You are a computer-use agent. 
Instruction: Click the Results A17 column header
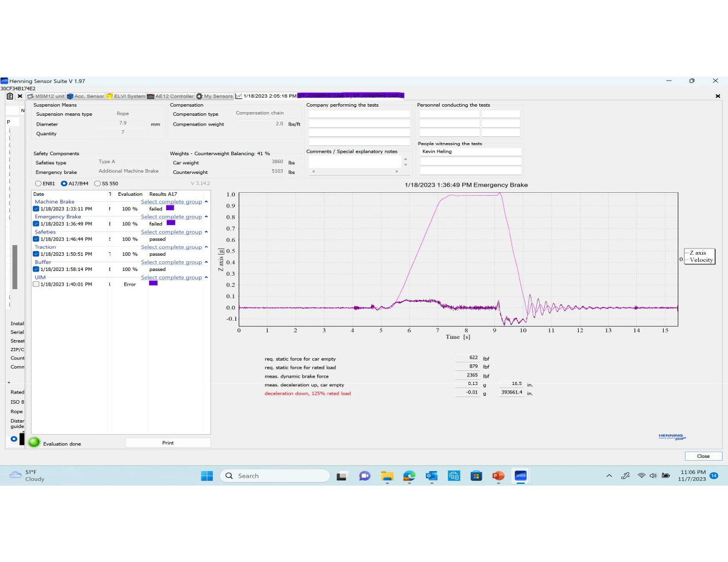point(163,194)
